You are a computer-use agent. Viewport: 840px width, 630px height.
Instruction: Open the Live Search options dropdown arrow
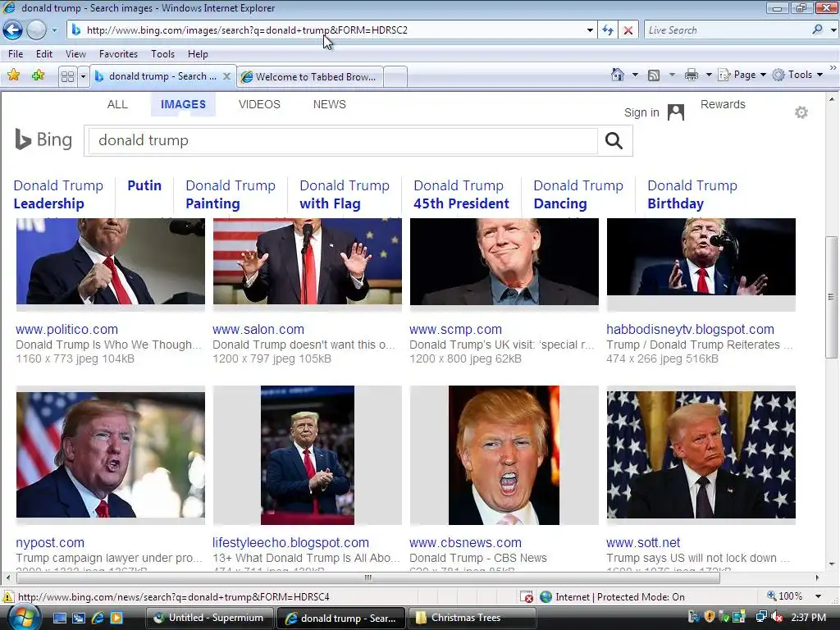(x=833, y=30)
